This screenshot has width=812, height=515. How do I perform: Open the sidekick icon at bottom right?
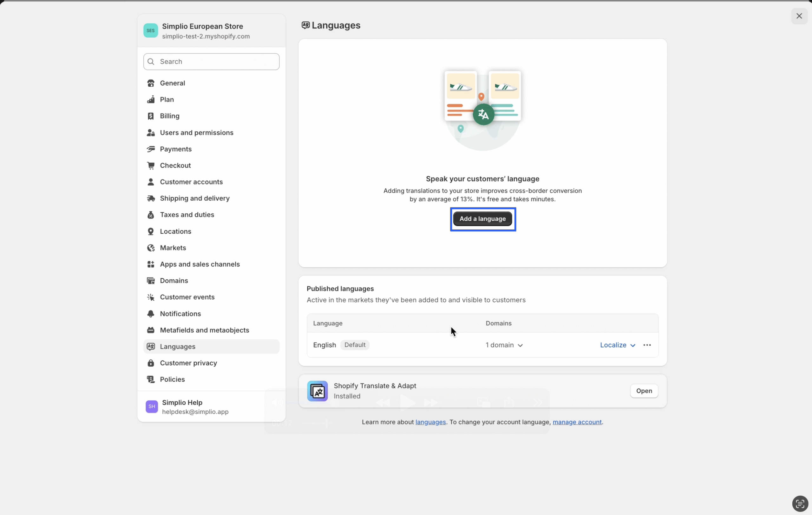[800, 504]
